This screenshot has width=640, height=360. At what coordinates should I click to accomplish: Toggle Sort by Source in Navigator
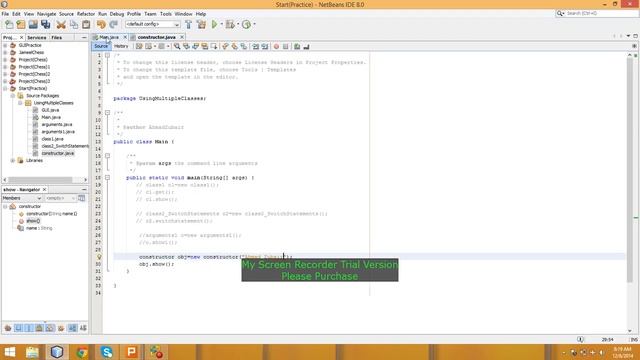[83, 328]
